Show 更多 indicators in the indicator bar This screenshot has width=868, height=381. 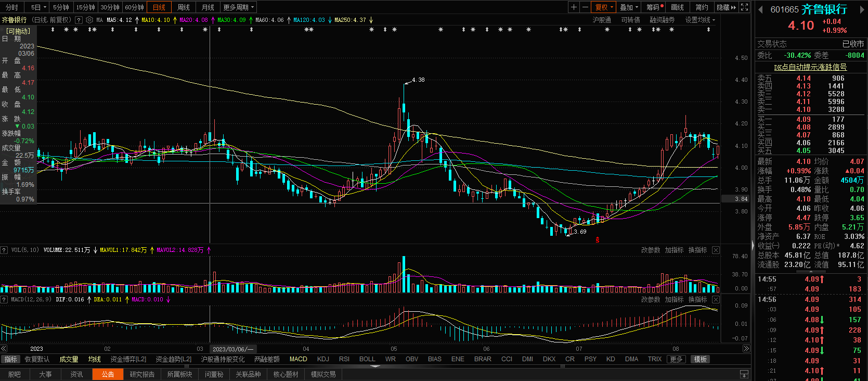[676, 359]
